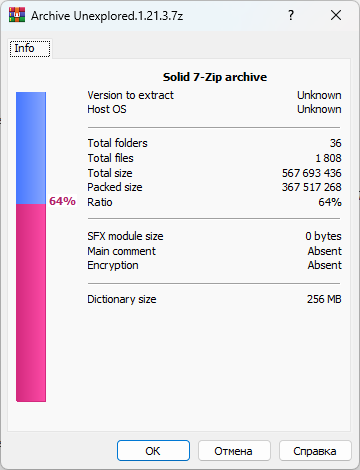Click the question mark help button
The height and width of the screenshot is (470, 360).
point(291,15)
